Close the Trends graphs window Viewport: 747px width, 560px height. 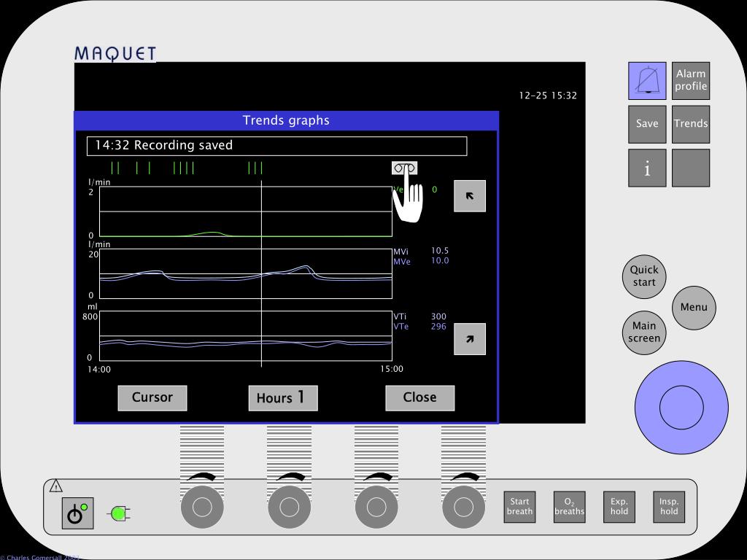419,397
